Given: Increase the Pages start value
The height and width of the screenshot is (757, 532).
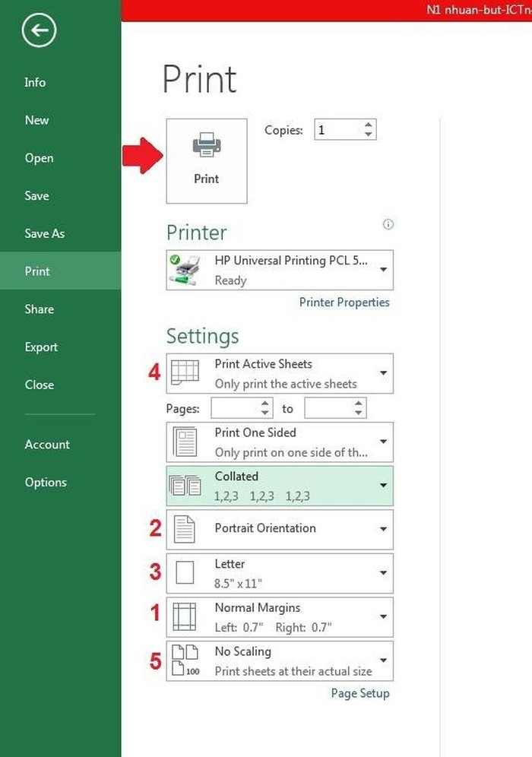Looking at the screenshot, I should tap(264, 404).
